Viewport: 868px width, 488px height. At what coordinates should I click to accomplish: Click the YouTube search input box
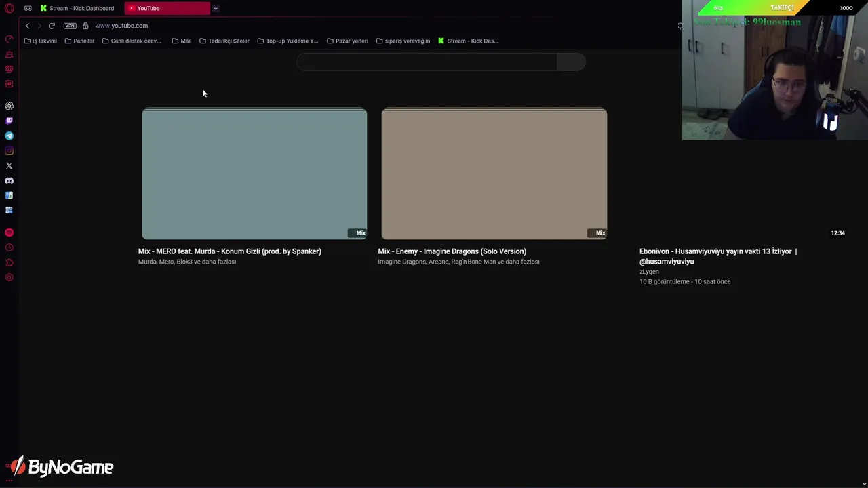[427, 62]
